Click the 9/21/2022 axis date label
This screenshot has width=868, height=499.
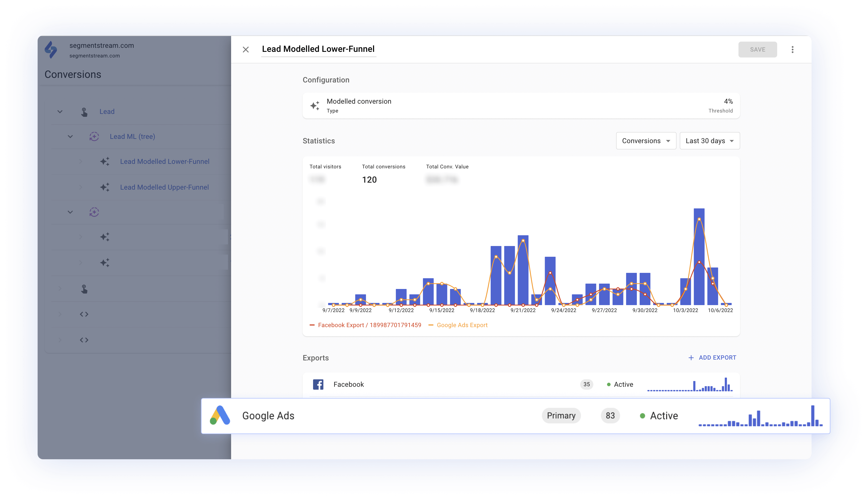523,310
